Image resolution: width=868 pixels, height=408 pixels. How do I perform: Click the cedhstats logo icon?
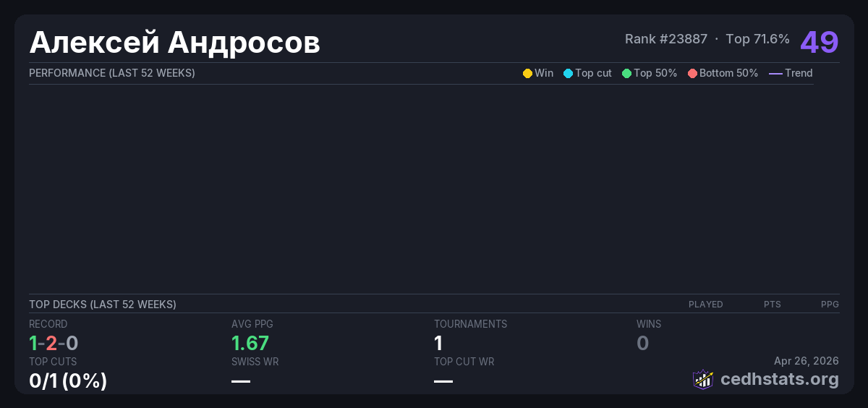point(702,379)
